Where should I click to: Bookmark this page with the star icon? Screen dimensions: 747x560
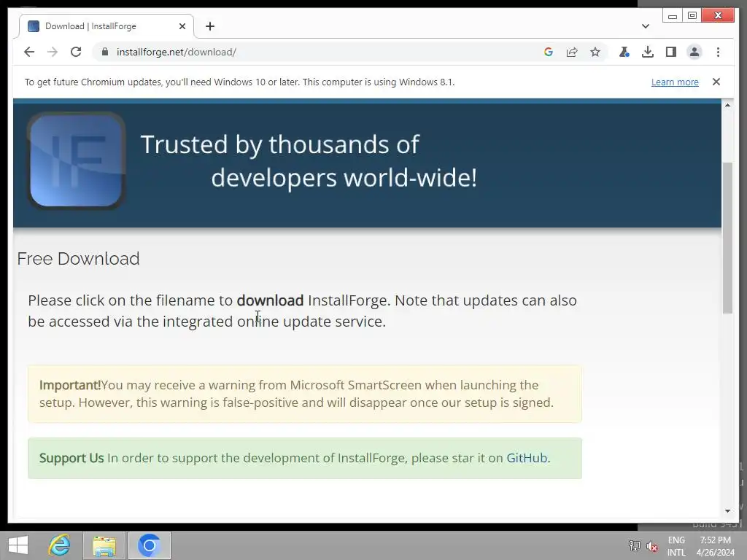click(x=595, y=52)
